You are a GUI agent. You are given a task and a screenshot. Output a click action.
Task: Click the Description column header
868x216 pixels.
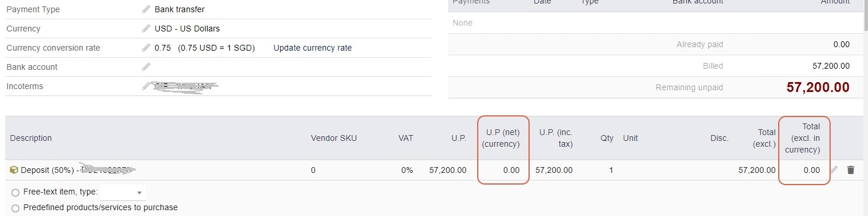click(31, 138)
